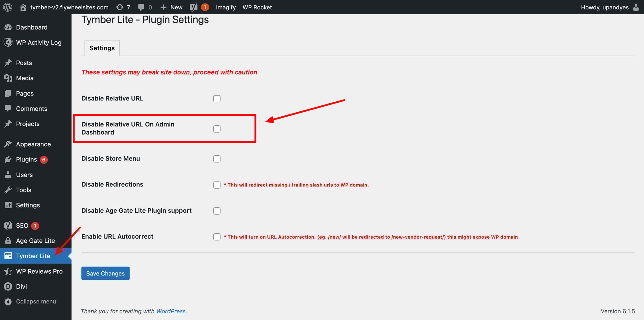Switch to the Settings tab
The width and height of the screenshot is (644, 320).
101,48
